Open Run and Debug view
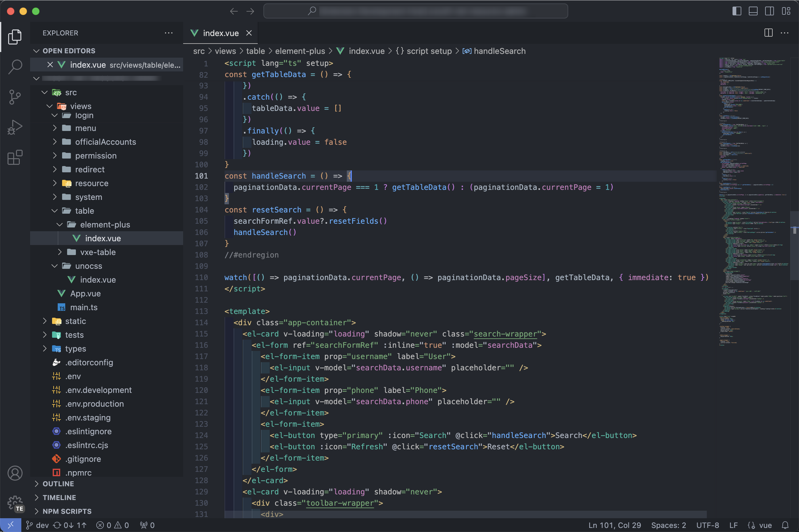 tap(15, 127)
